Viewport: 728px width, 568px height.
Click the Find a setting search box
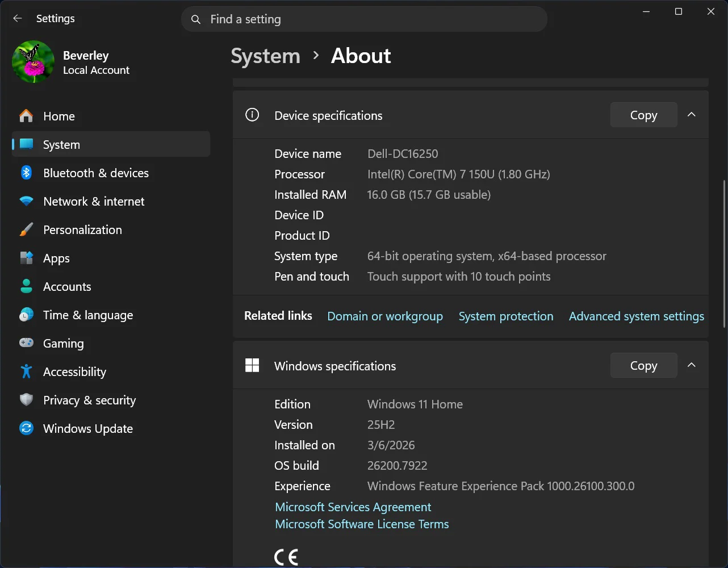click(364, 19)
